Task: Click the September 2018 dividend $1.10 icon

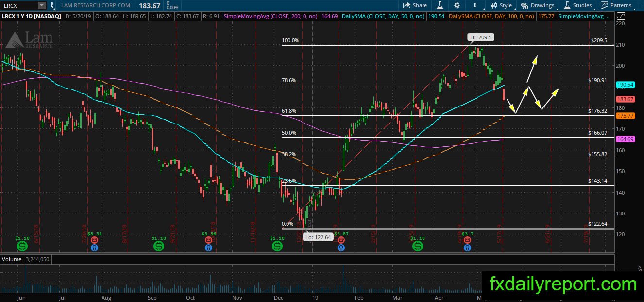Action: [x=159, y=247]
